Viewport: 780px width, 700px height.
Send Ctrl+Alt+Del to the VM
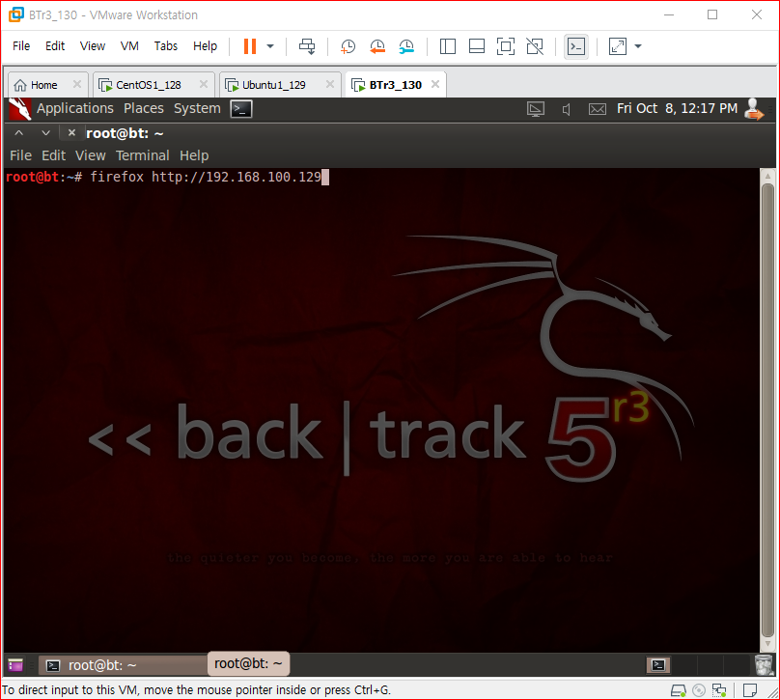click(307, 46)
